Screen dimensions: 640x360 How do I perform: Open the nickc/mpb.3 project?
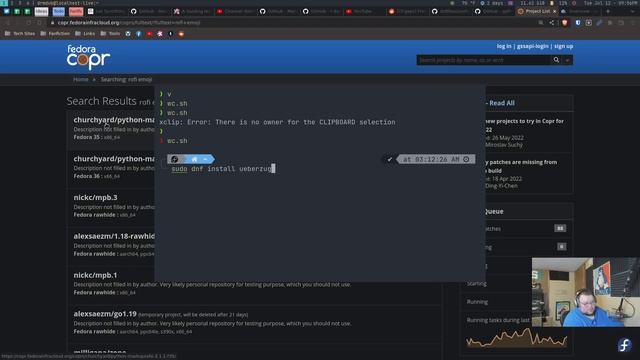(x=96, y=197)
